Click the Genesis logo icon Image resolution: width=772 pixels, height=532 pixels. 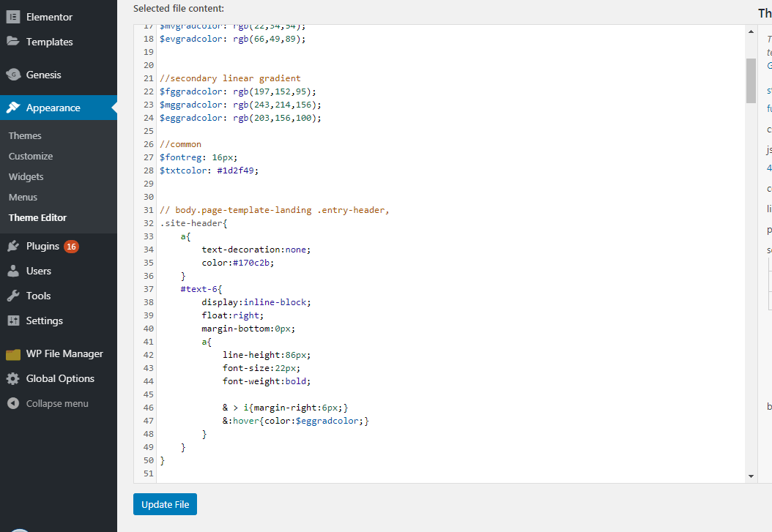12,75
